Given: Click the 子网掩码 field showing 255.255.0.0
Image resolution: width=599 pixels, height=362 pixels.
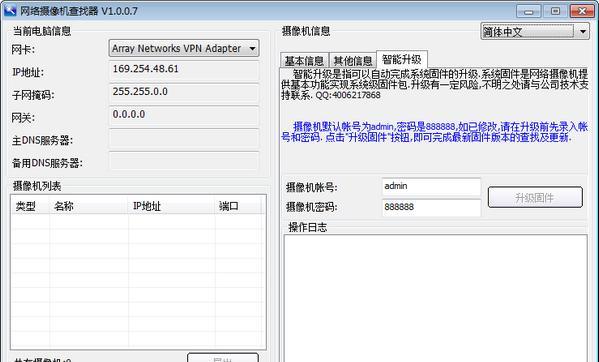Looking at the screenshot, I should pyautogui.click(x=184, y=93).
